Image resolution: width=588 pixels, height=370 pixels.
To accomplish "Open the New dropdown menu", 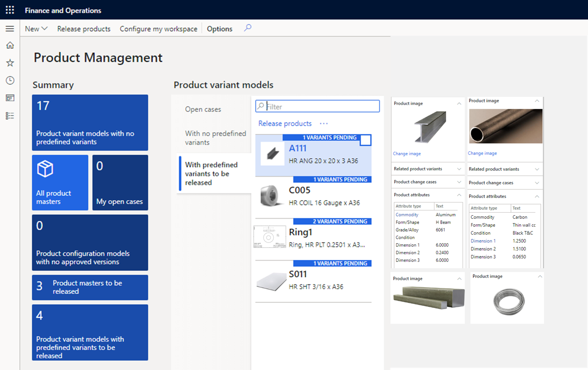I will pos(35,28).
